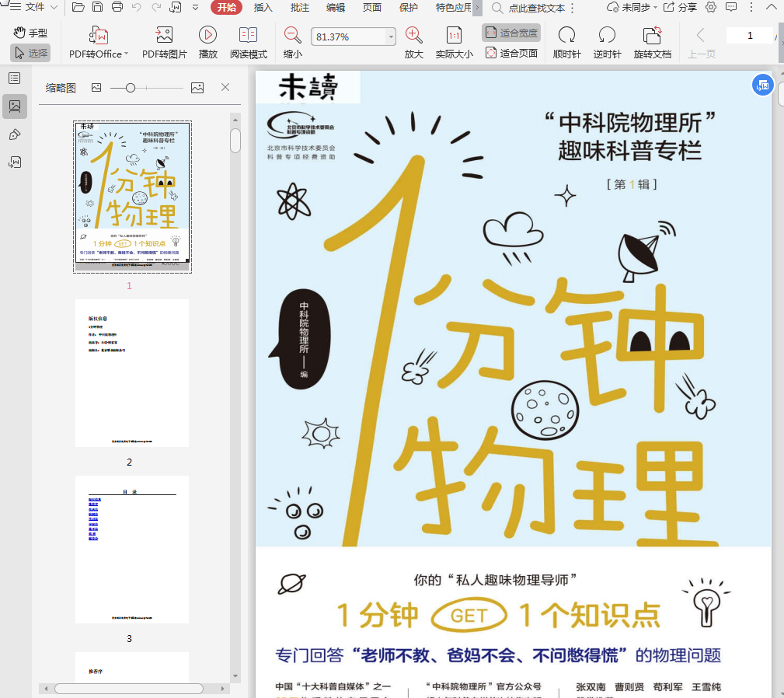Click the 点此查找文本 search field
The height and width of the screenshot is (698, 784).
point(536,8)
